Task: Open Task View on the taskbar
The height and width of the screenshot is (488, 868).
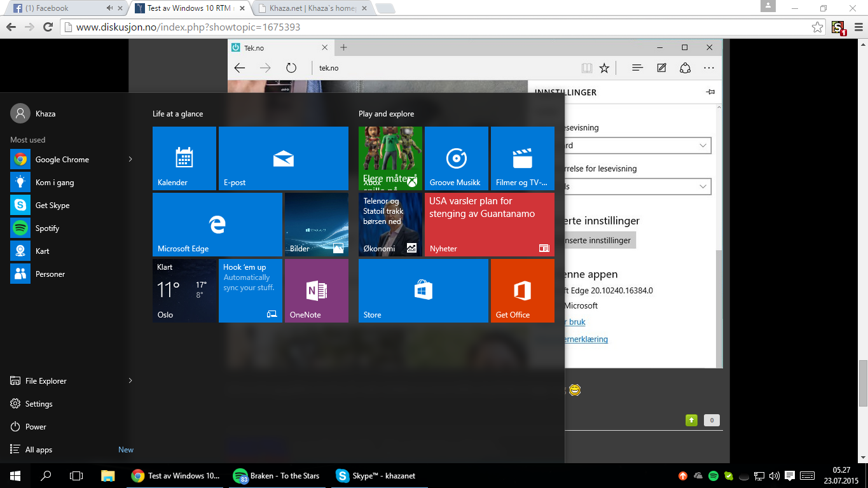Action: tap(76, 475)
